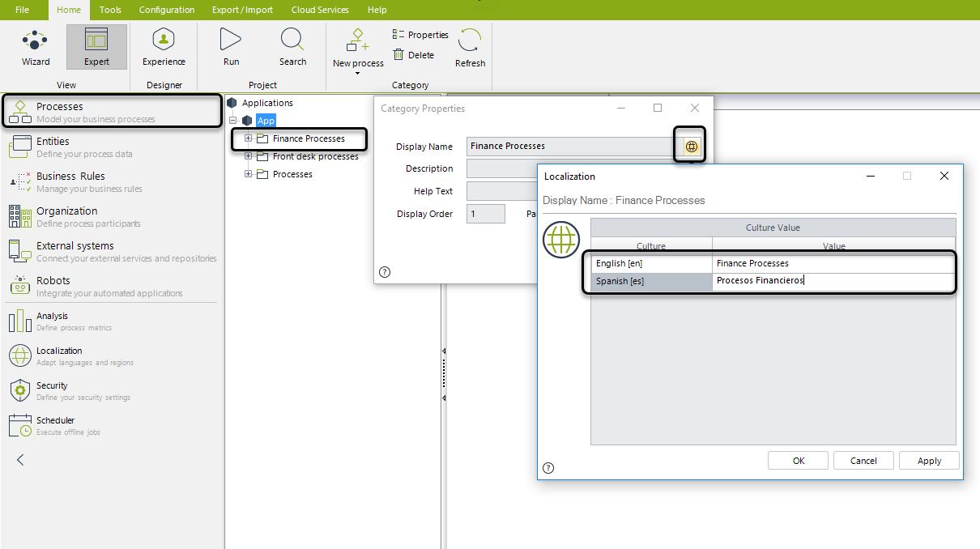Open the Help tab
980x549 pixels.
coord(377,10)
